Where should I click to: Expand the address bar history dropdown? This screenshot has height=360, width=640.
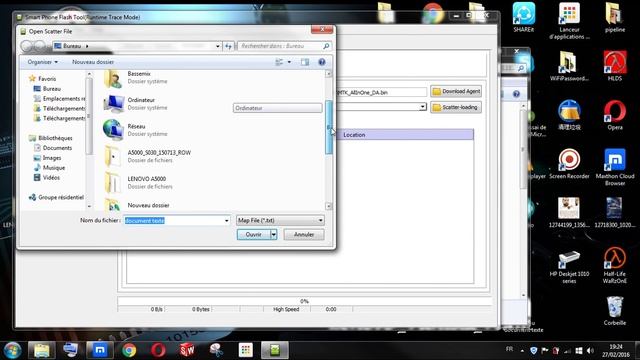pos(218,46)
